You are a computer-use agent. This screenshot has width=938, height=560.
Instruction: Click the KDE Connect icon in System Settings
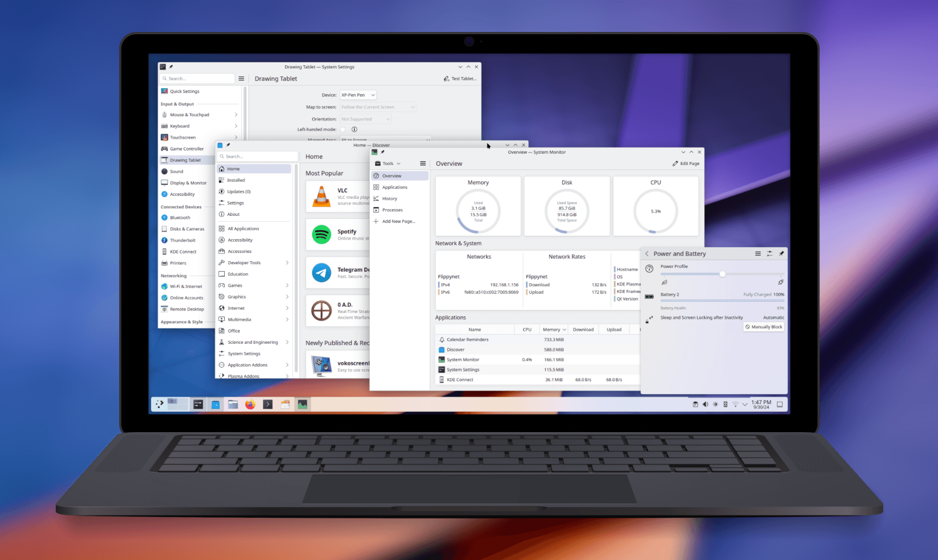tap(165, 252)
